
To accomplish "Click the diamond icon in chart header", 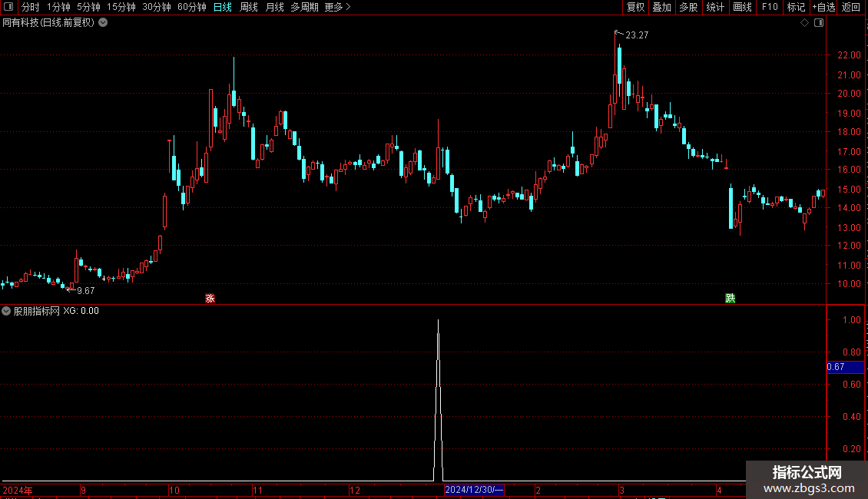I will [805, 23].
